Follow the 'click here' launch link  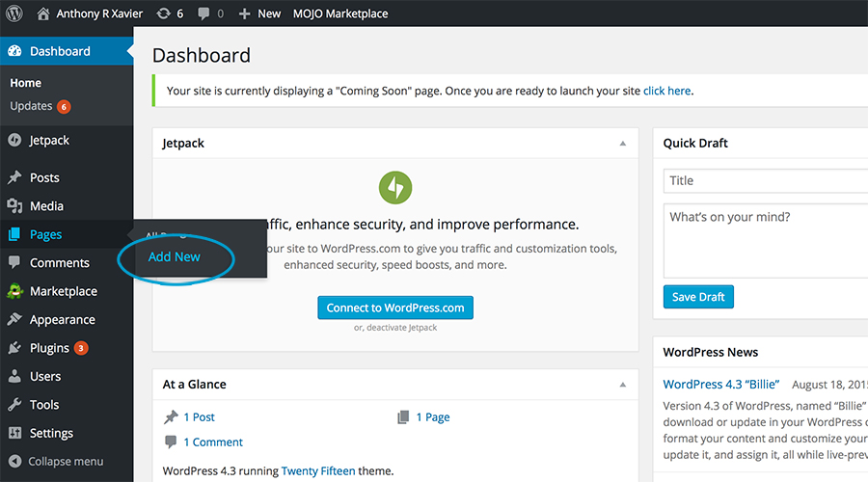[x=666, y=91]
